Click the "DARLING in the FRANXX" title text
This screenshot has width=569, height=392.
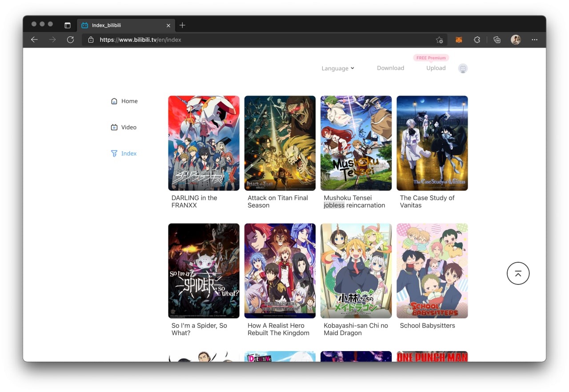(x=194, y=201)
